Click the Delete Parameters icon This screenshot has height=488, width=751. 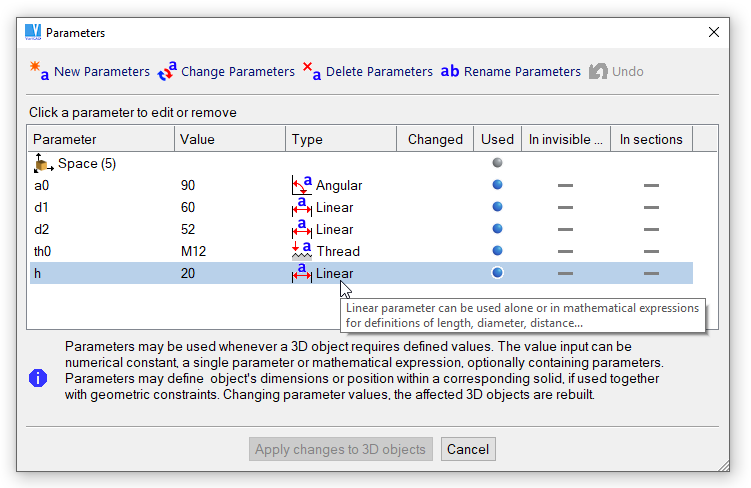(x=311, y=71)
